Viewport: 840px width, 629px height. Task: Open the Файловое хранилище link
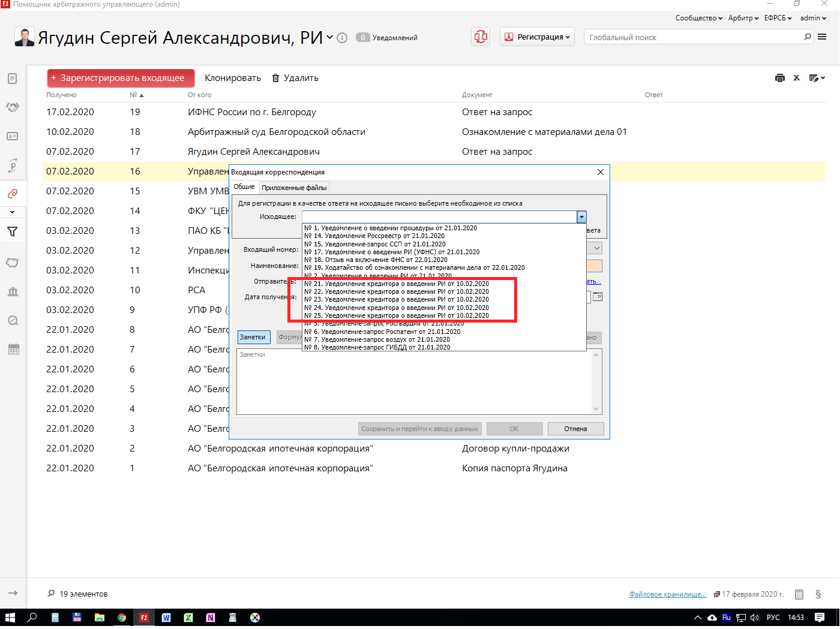pyautogui.click(x=667, y=594)
